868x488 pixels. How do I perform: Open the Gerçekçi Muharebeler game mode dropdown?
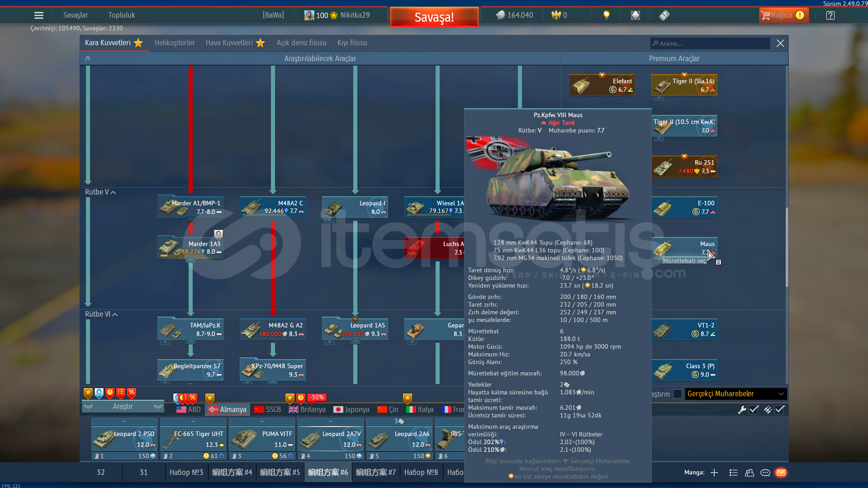pos(736,394)
